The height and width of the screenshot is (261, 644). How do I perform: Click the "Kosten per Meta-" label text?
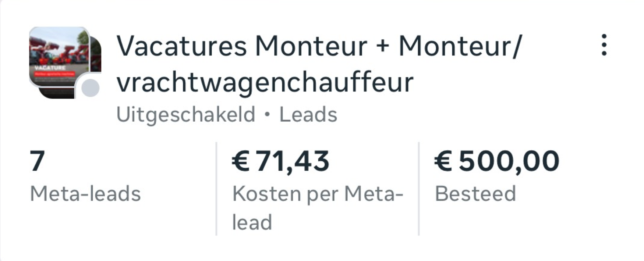[318, 194]
